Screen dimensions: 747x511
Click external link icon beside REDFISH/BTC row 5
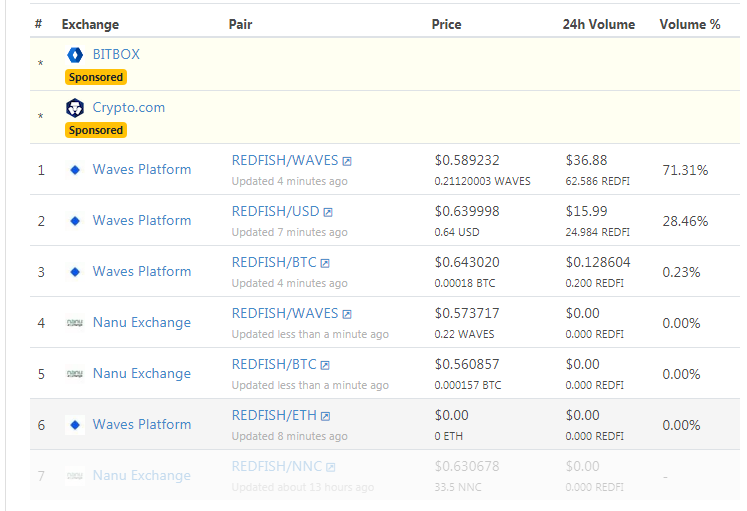(325, 365)
